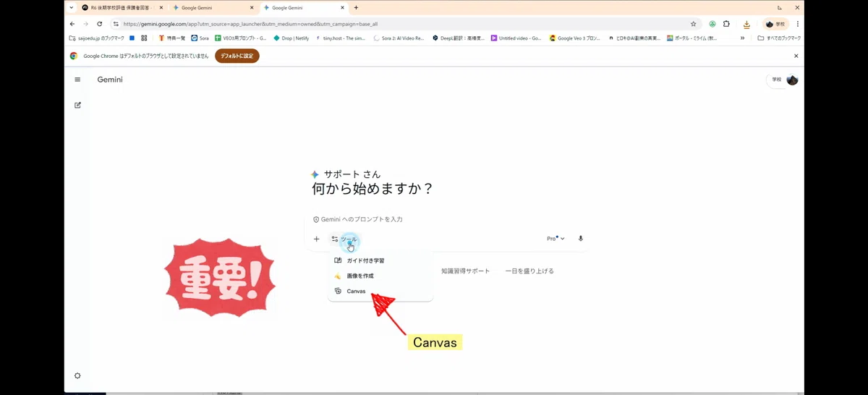Image resolution: width=868 pixels, height=395 pixels.
Task: Open the saijoedu.jp のブックマーク folder
Action: coord(96,38)
